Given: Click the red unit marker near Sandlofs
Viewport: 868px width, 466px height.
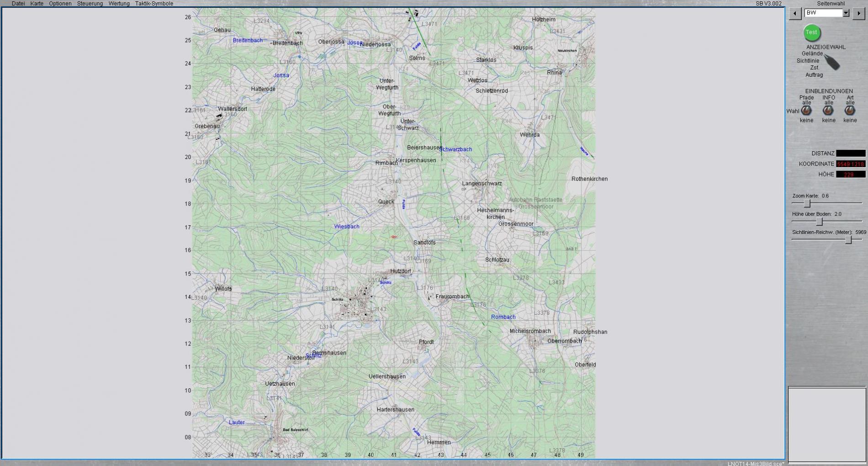Looking at the screenshot, I should 394,237.
